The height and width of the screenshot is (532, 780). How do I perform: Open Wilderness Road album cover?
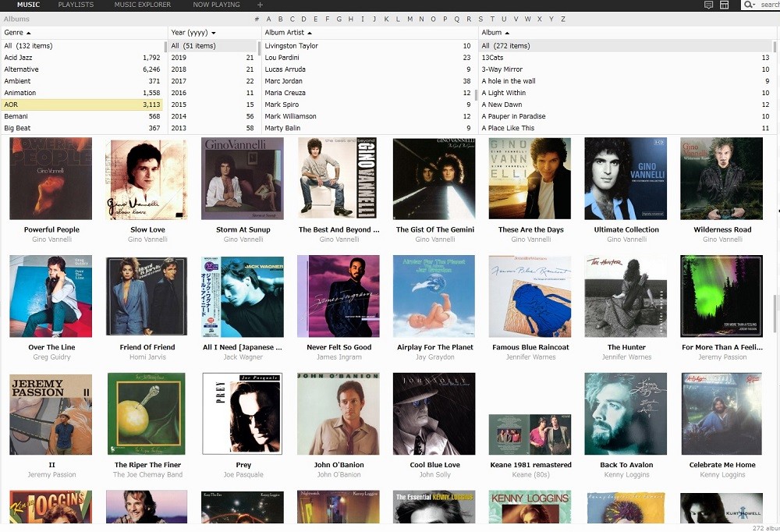(721, 179)
